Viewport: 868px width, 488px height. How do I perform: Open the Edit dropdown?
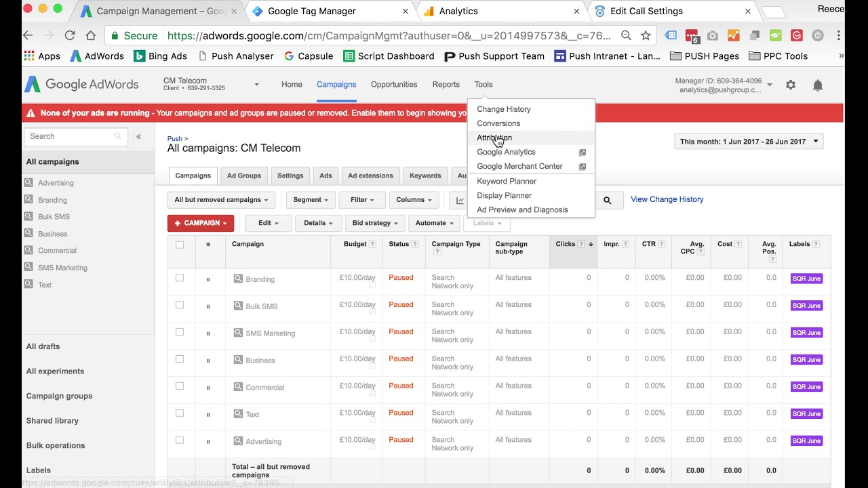[268, 223]
